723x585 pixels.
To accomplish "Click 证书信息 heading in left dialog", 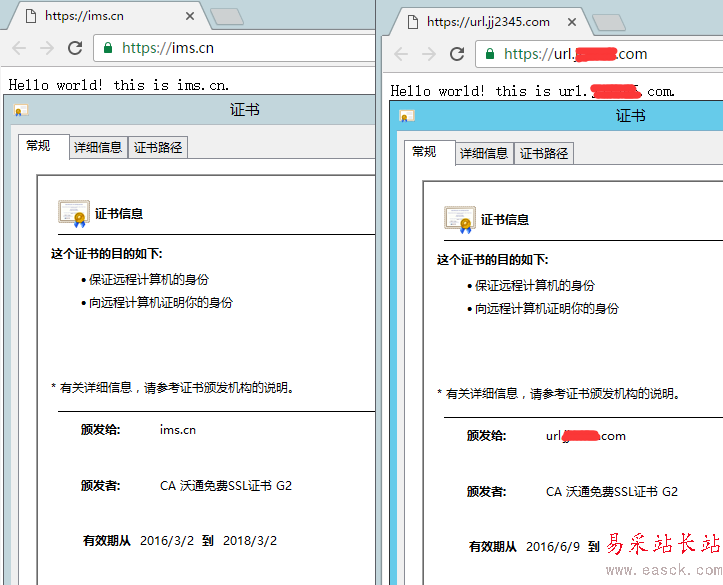I will (119, 213).
